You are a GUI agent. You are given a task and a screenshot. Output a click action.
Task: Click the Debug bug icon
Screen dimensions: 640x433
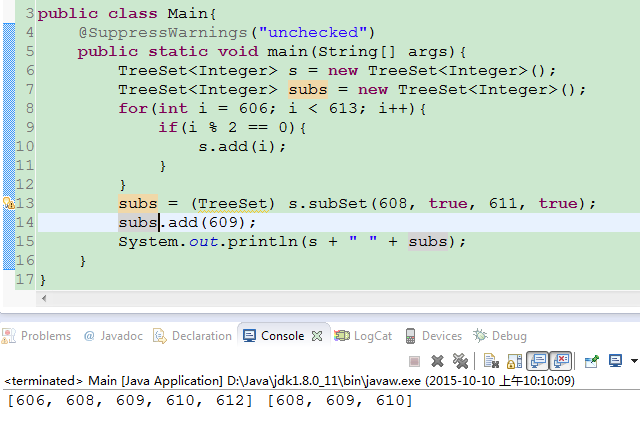pyautogui.click(x=480, y=335)
